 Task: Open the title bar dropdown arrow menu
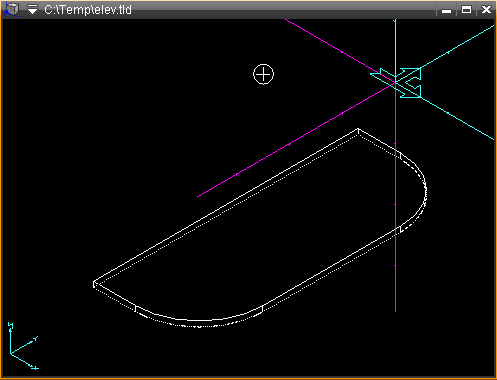pyautogui.click(x=32, y=9)
